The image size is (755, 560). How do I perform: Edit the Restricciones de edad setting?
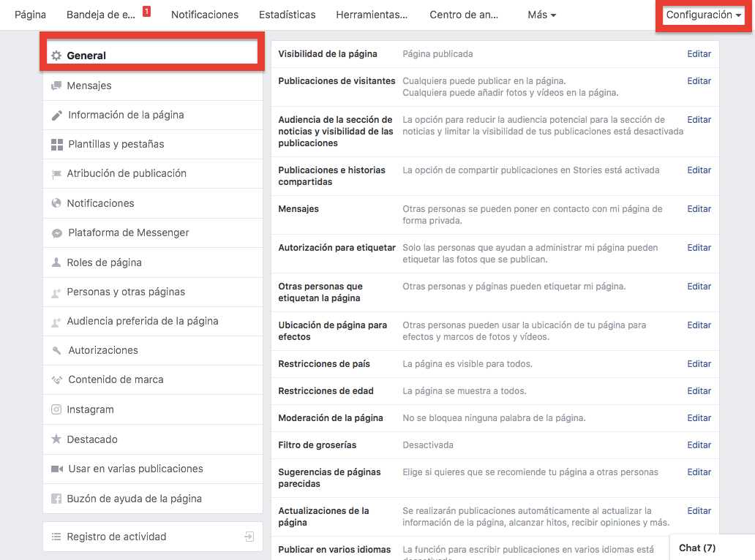pos(699,391)
